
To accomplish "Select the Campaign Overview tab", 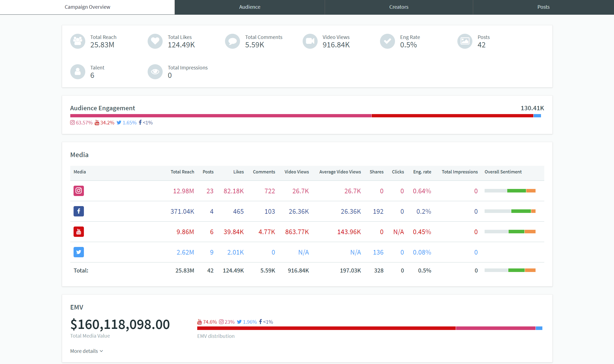I will [87, 7].
